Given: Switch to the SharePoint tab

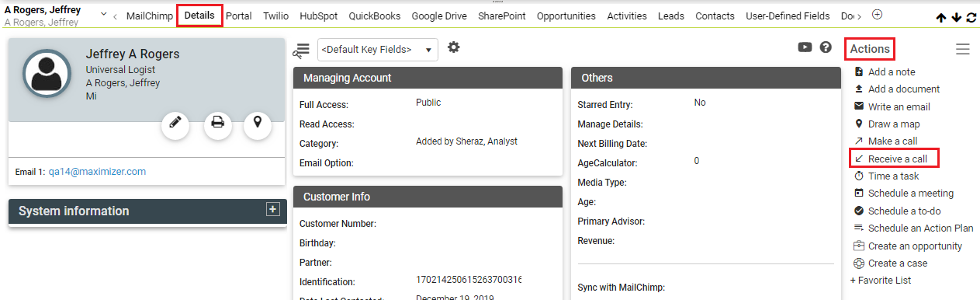Looking at the screenshot, I should 502,16.
